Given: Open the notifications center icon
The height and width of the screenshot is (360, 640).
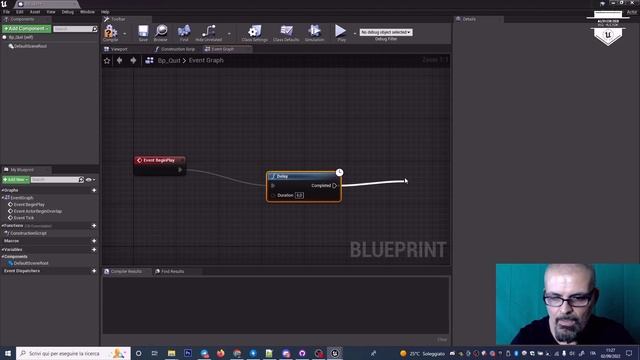Looking at the screenshot, I should pyautogui.click(x=629, y=353).
